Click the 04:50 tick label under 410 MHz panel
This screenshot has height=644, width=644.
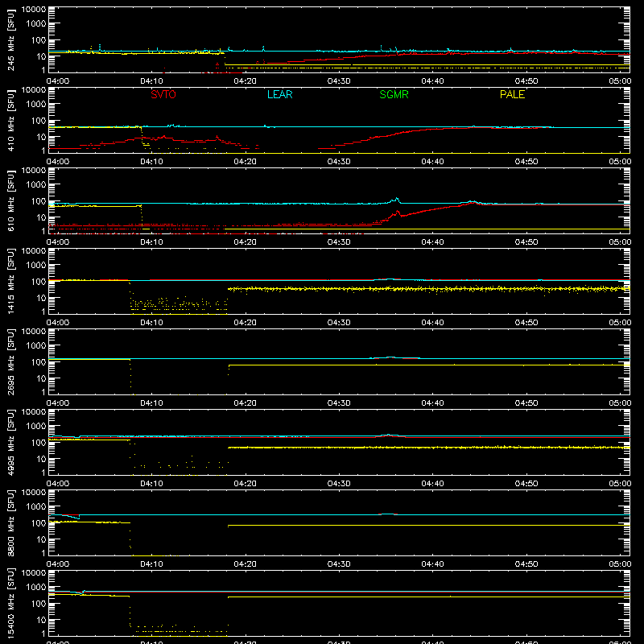(x=526, y=162)
